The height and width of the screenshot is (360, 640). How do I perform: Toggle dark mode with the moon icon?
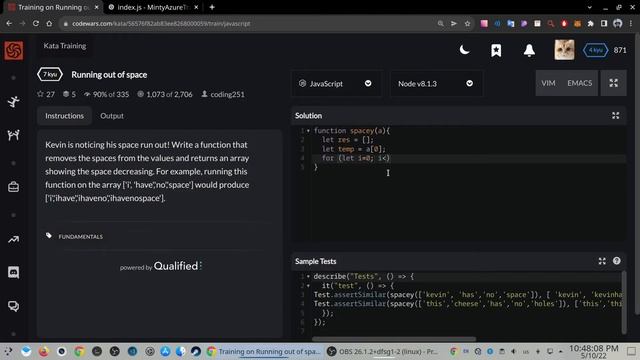tap(464, 50)
